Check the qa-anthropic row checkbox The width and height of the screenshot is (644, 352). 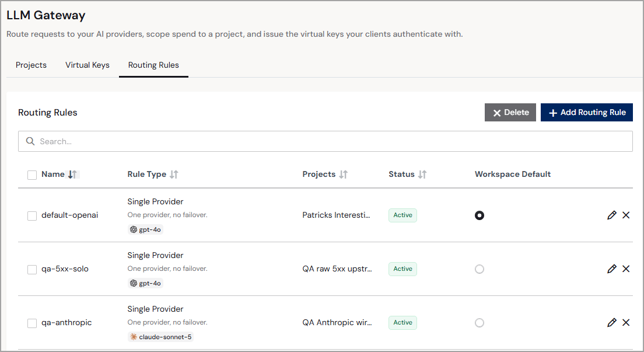pos(32,323)
